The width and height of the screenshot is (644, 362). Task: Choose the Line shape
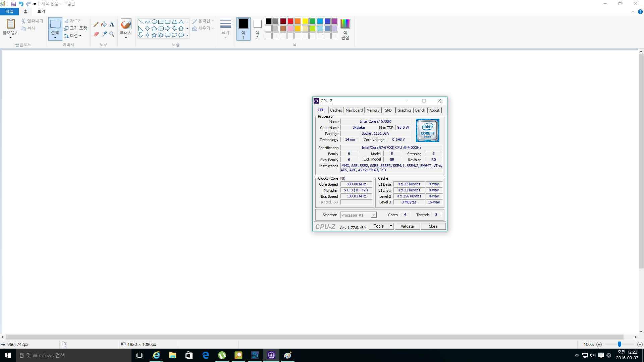click(141, 21)
